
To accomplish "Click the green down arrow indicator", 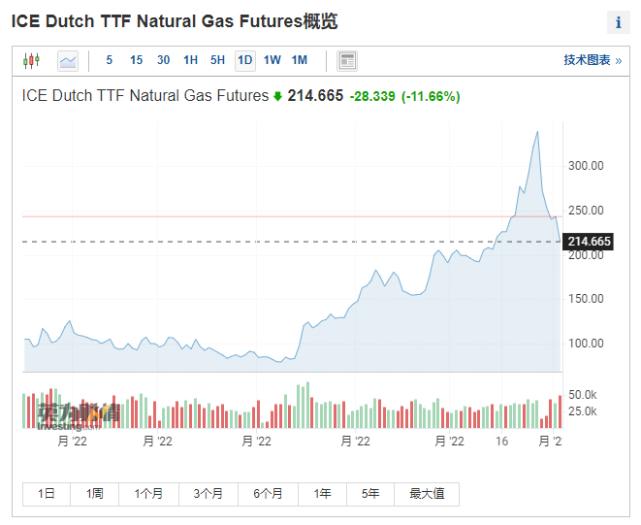I will (x=278, y=97).
